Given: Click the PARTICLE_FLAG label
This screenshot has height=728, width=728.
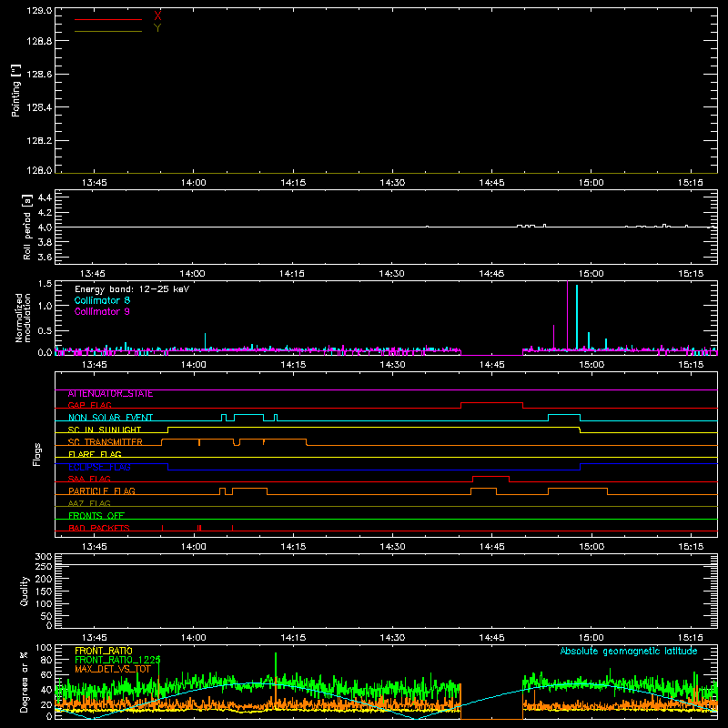Looking at the screenshot, I should click(x=102, y=491).
